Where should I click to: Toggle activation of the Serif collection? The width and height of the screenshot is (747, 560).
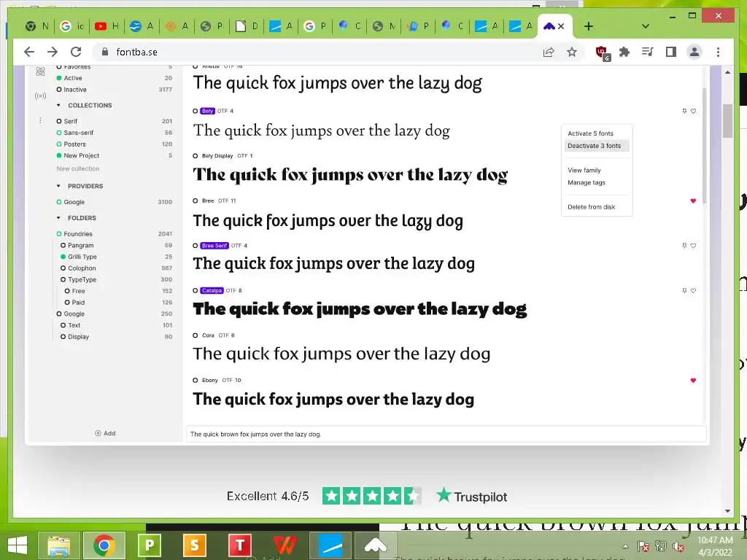[59, 121]
